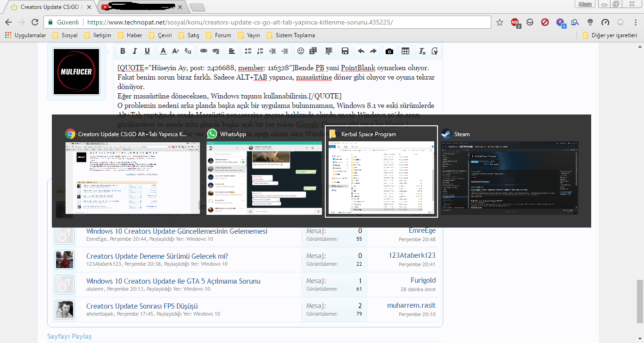Open thread 'Creators Update Sonrası FPS Düşüşü'
Viewport: 644px width, 343px height.
click(142, 306)
